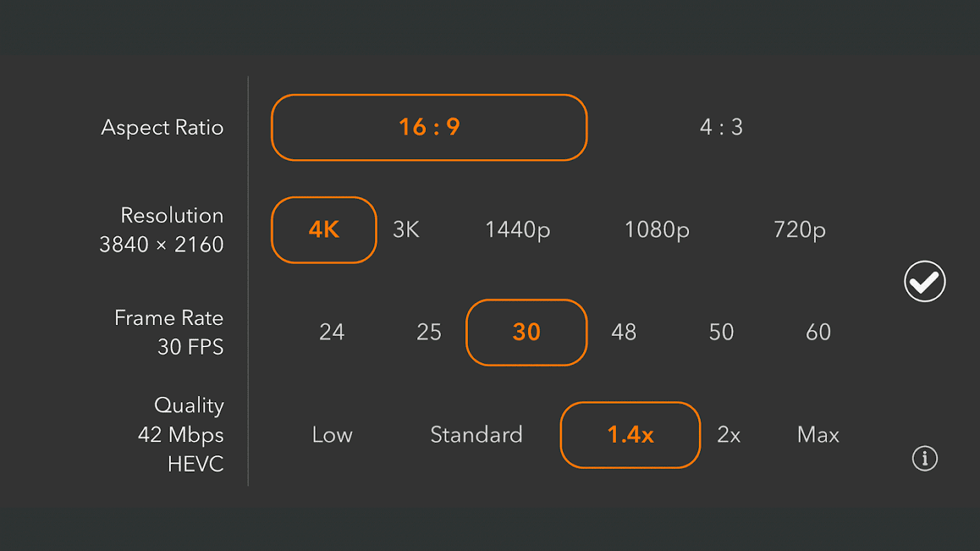Set resolution to 3K

coord(406,230)
